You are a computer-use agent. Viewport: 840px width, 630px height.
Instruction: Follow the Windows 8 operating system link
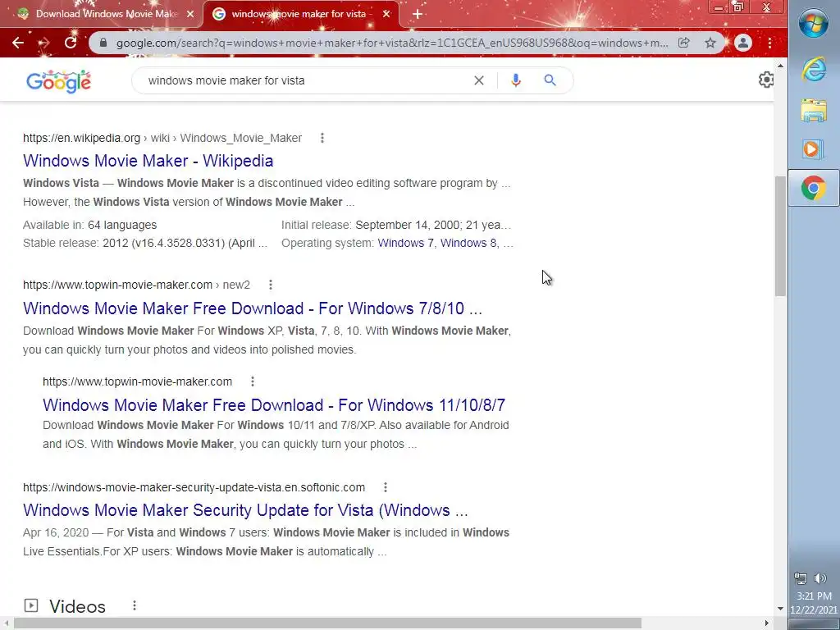468,243
